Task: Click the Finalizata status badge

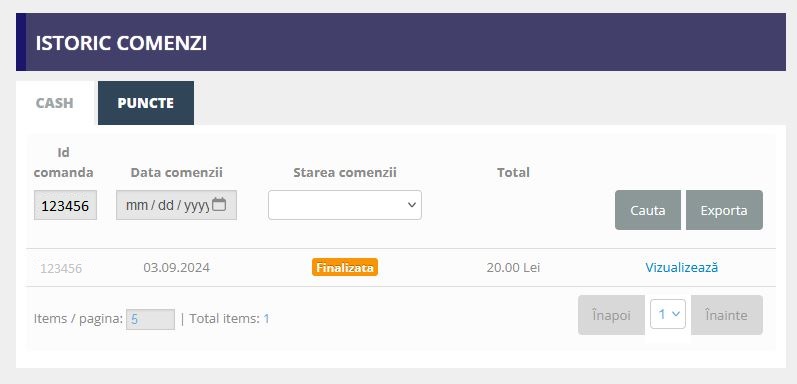Action: tap(345, 267)
